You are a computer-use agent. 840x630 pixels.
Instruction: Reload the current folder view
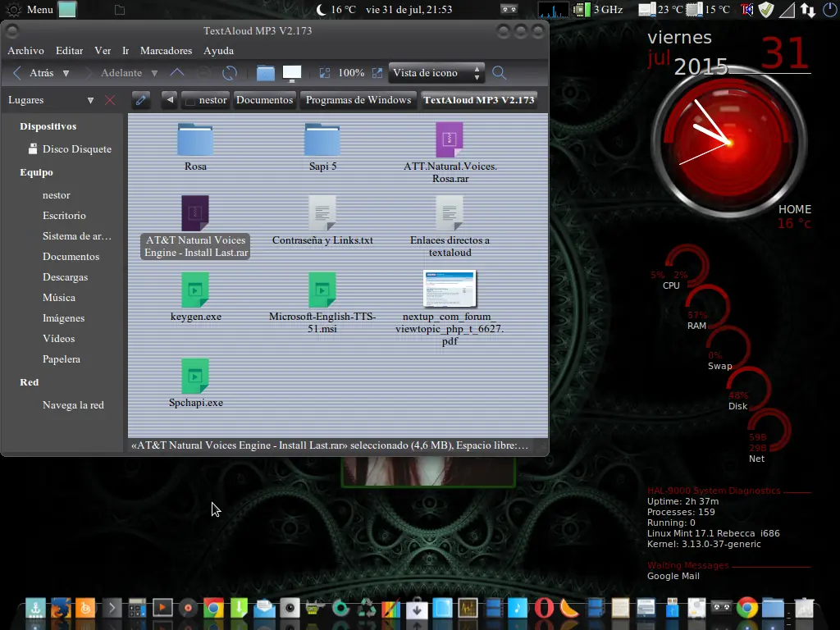pos(230,73)
